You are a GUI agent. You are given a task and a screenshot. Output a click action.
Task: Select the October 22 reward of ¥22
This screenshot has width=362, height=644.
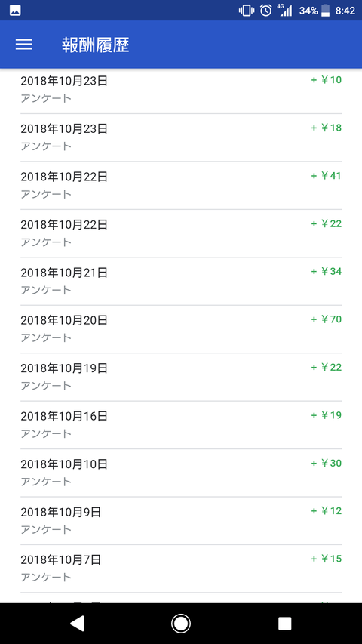point(181,233)
